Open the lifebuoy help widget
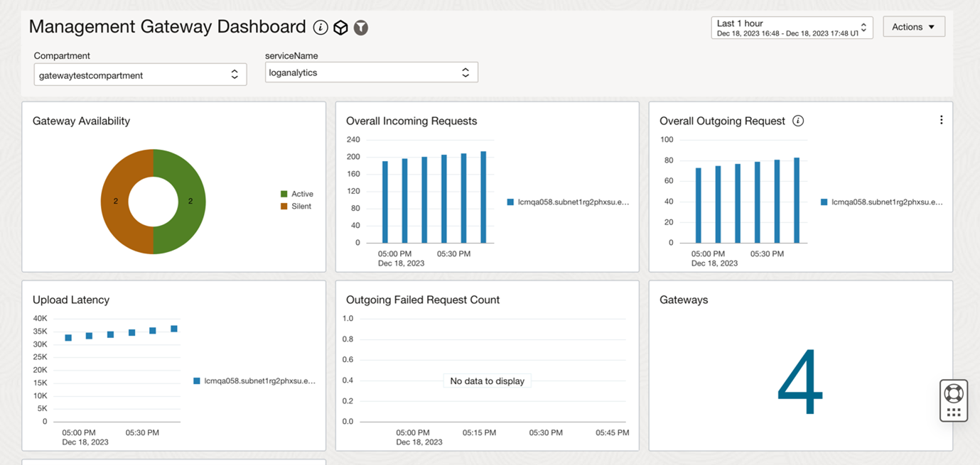The height and width of the screenshot is (465, 980). click(x=954, y=393)
